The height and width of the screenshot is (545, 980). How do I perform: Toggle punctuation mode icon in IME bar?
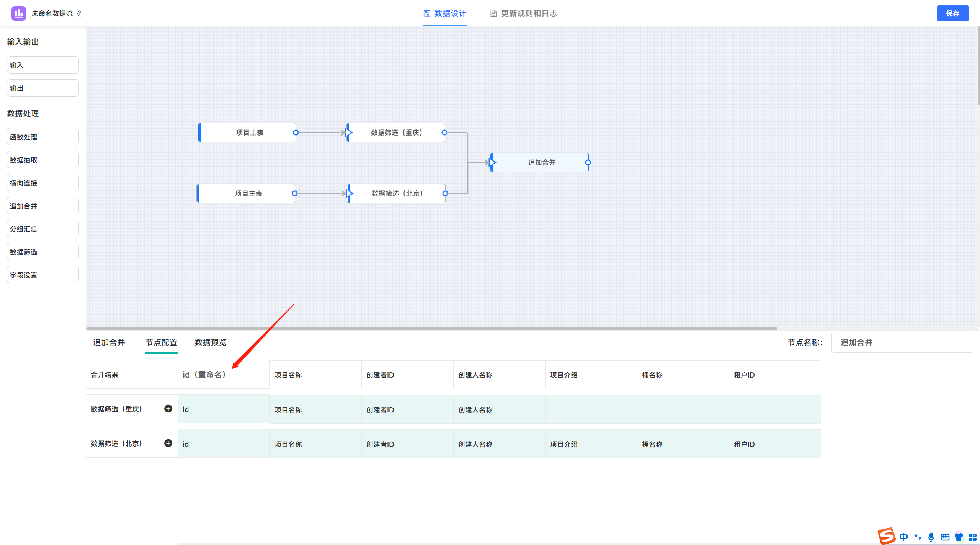click(x=918, y=537)
